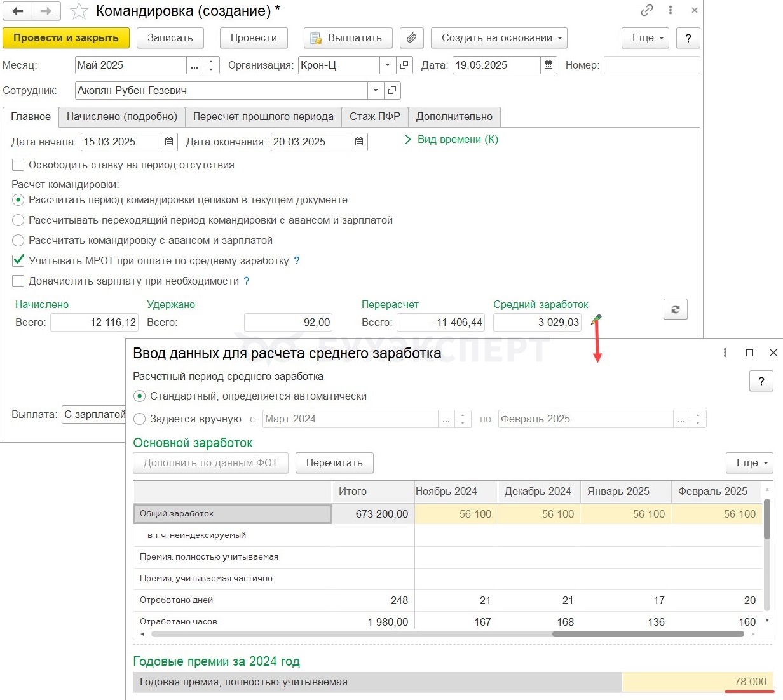The image size is (783, 700).
Task: Add document to favorites with star
Action: tap(79, 11)
